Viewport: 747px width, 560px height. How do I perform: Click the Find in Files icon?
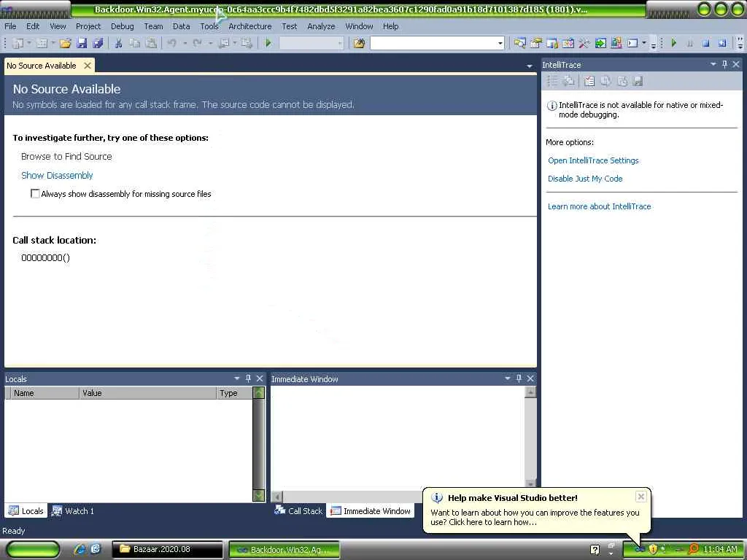(359, 43)
